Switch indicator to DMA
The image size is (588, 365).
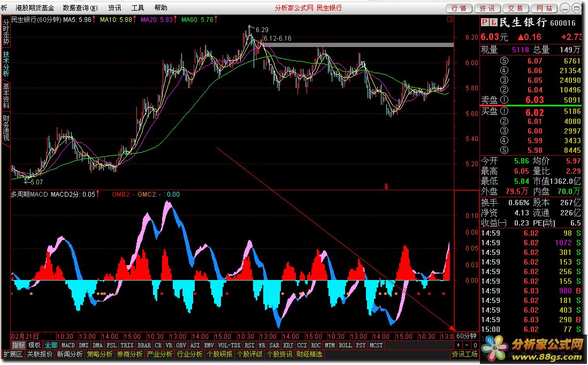point(97,345)
